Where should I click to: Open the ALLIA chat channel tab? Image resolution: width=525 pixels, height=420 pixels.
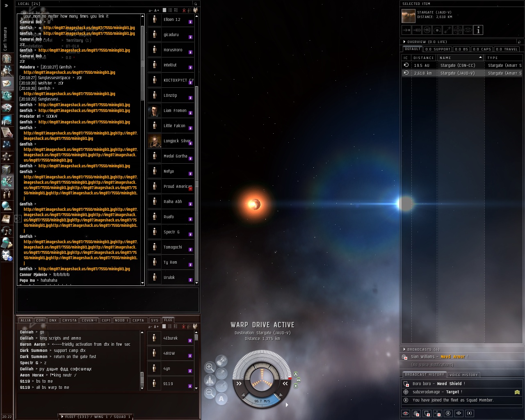(25, 320)
